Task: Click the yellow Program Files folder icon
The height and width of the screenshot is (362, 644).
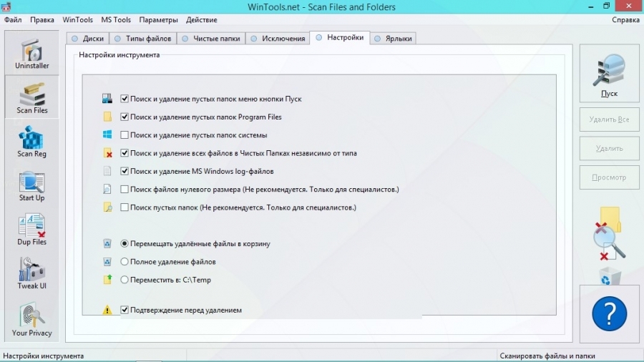Action: (107, 117)
